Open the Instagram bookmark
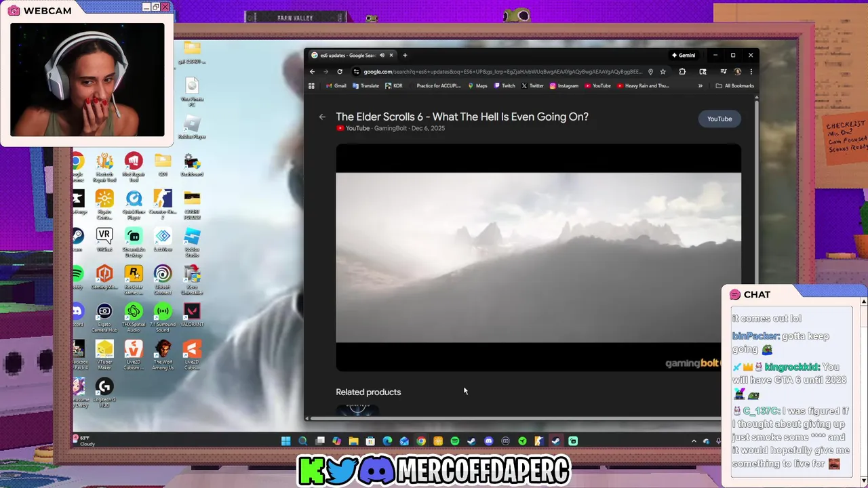The width and height of the screenshot is (868, 488). (x=564, y=86)
